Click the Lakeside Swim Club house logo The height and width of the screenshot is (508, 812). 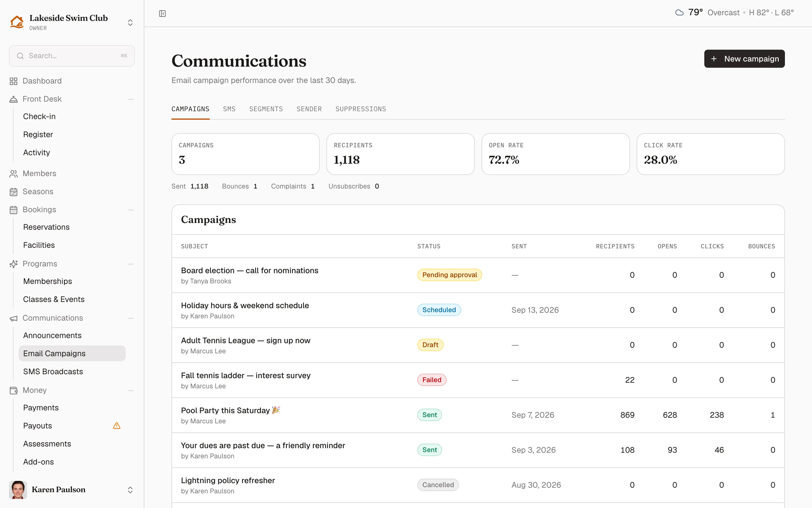click(x=17, y=22)
